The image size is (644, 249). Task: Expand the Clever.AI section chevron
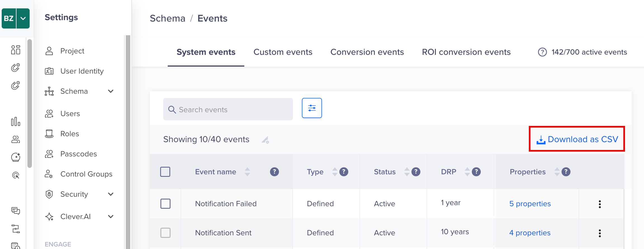point(111,217)
